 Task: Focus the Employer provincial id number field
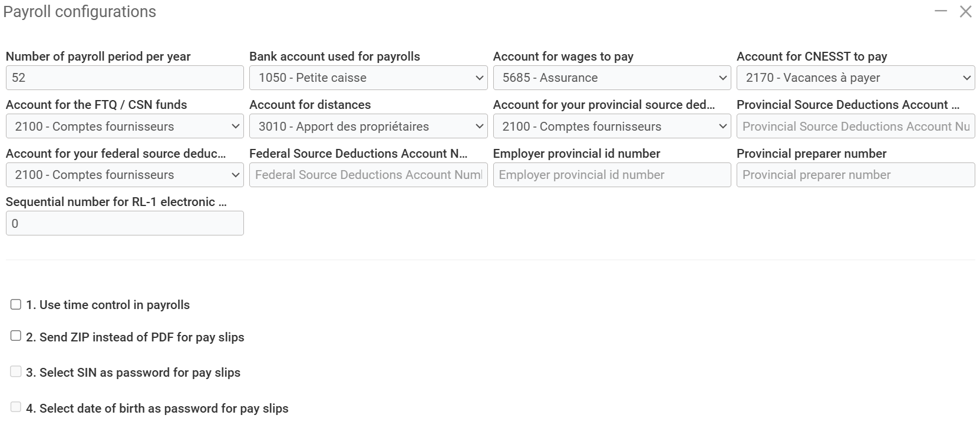pyautogui.click(x=612, y=175)
